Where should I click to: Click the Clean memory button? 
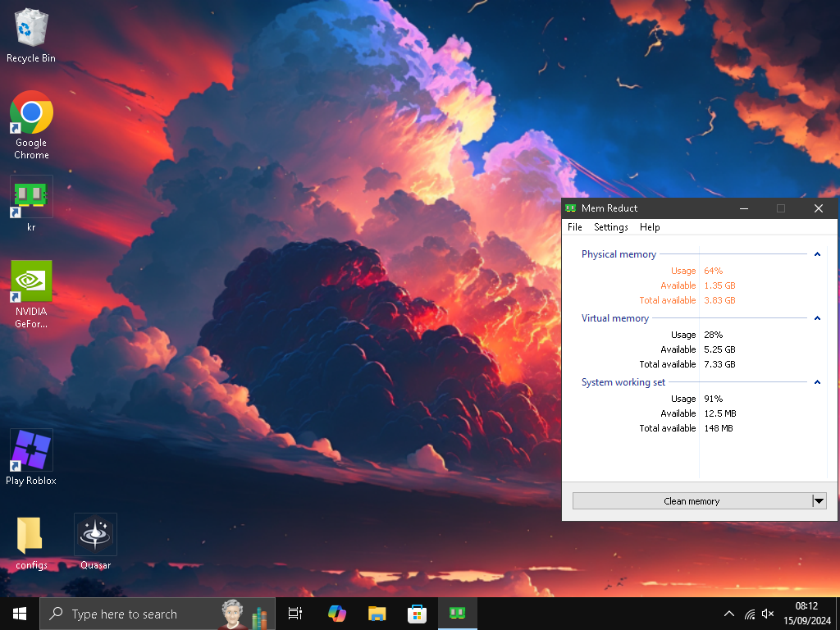tap(691, 501)
